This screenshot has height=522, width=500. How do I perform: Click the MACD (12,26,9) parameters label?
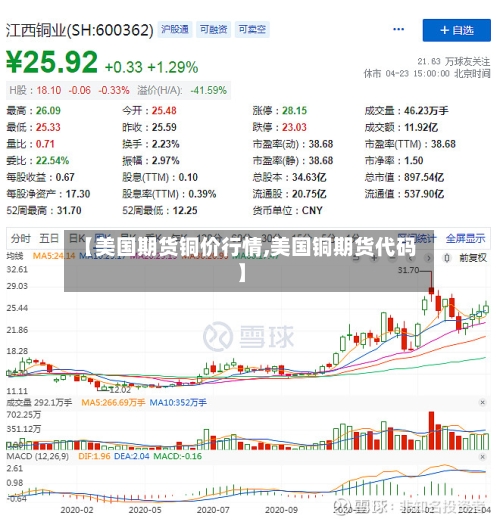[x=38, y=457]
